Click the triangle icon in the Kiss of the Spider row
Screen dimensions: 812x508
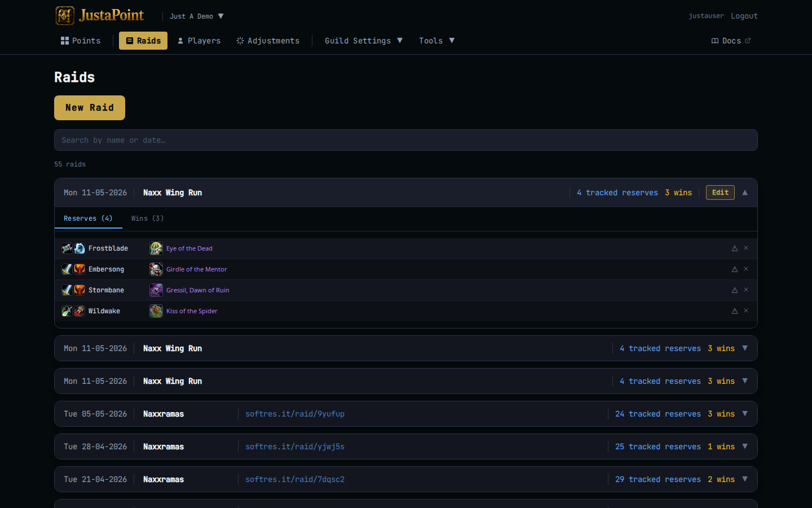click(735, 311)
